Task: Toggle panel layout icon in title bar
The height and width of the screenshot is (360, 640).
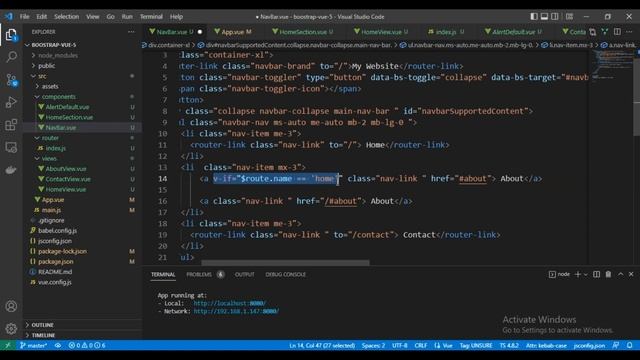Action: (544, 16)
